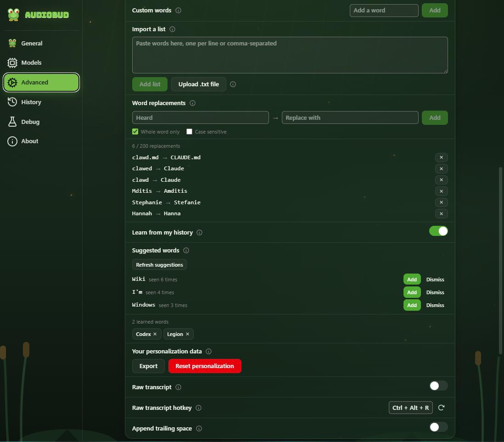Image resolution: width=504 pixels, height=442 pixels.
Task: Show info for Suggested words
Action: pos(186,251)
